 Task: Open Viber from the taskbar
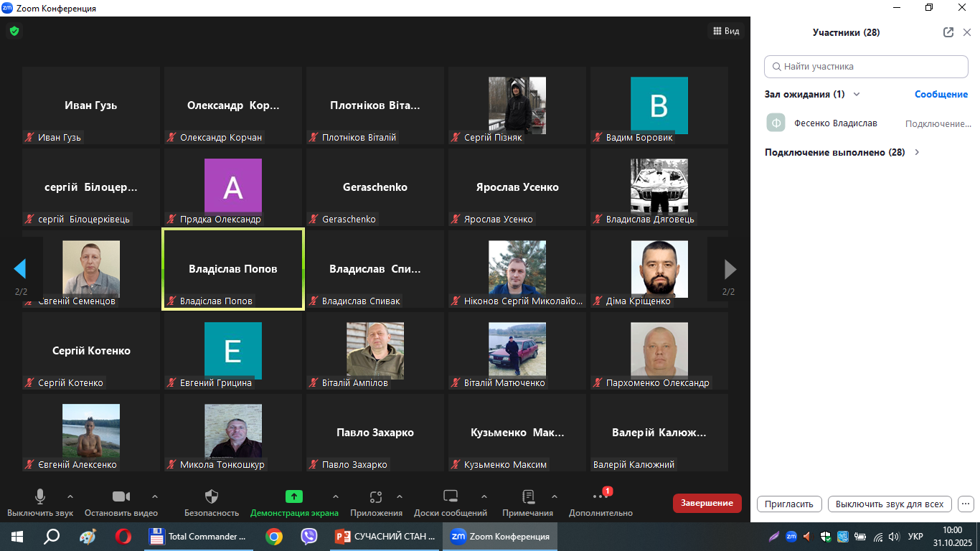point(309,537)
